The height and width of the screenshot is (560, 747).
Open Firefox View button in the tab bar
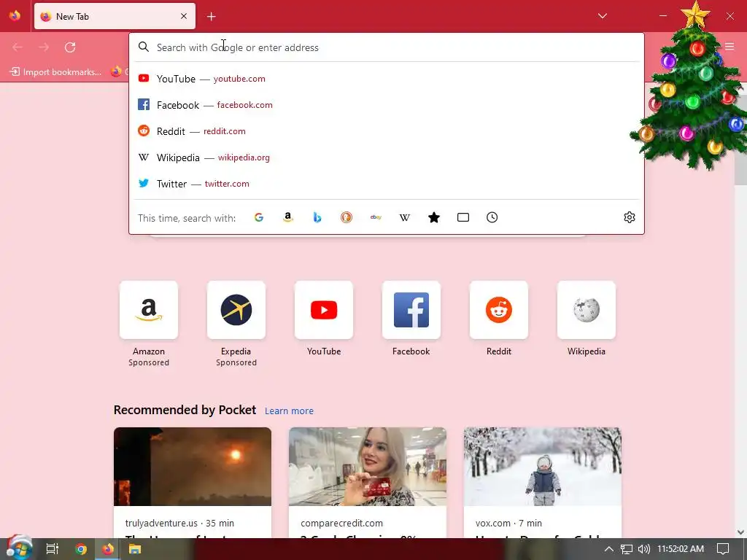point(15,16)
